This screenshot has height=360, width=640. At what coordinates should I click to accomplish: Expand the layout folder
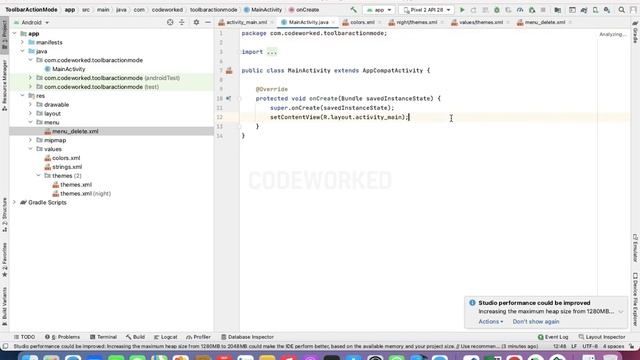coord(30,114)
